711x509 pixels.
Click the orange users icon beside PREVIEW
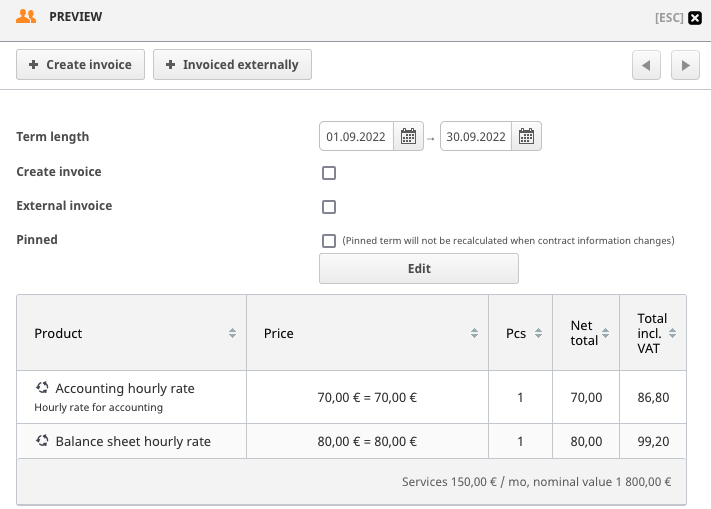(27, 17)
